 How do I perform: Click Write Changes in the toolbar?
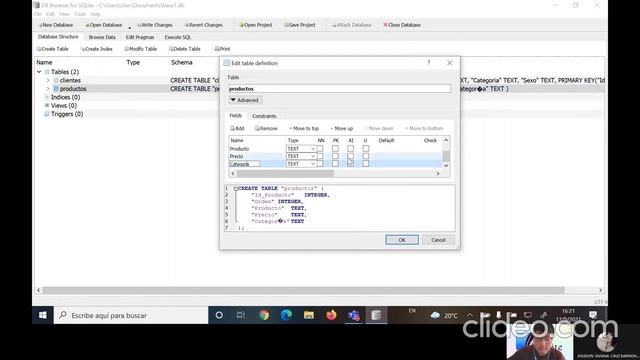(x=155, y=25)
